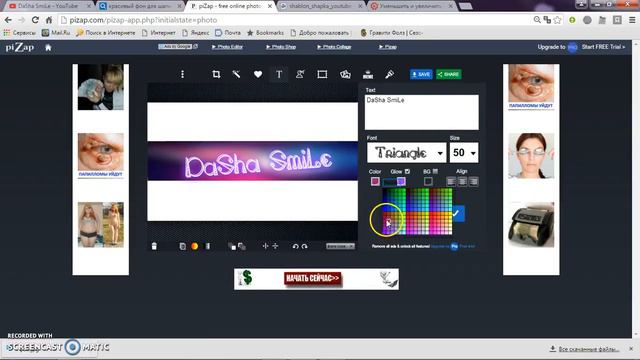Open the Photo Collage menu link
640x360 pixels.
click(334, 47)
